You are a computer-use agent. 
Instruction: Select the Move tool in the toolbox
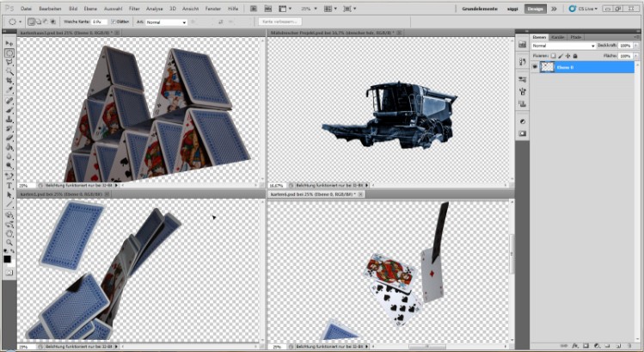tap(9, 42)
